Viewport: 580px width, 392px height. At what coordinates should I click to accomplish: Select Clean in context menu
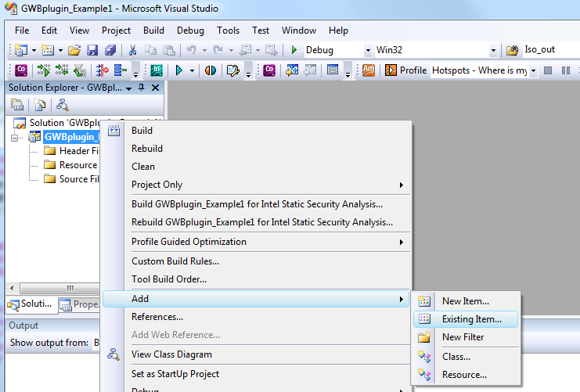(256, 167)
